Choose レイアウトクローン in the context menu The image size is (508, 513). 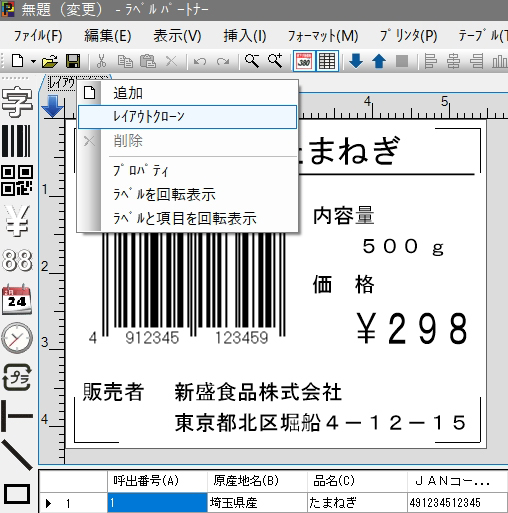coord(187,117)
